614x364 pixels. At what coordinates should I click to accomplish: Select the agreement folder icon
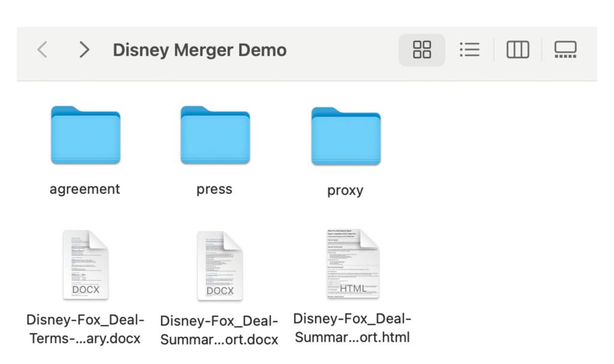coord(85,136)
